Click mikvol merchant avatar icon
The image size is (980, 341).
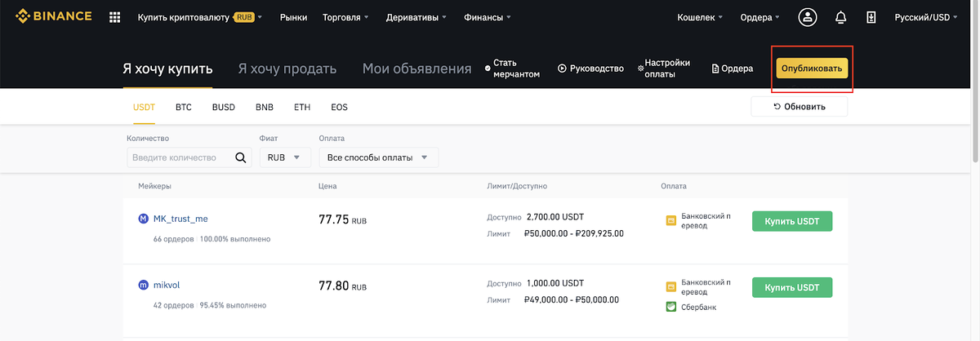coord(144,286)
